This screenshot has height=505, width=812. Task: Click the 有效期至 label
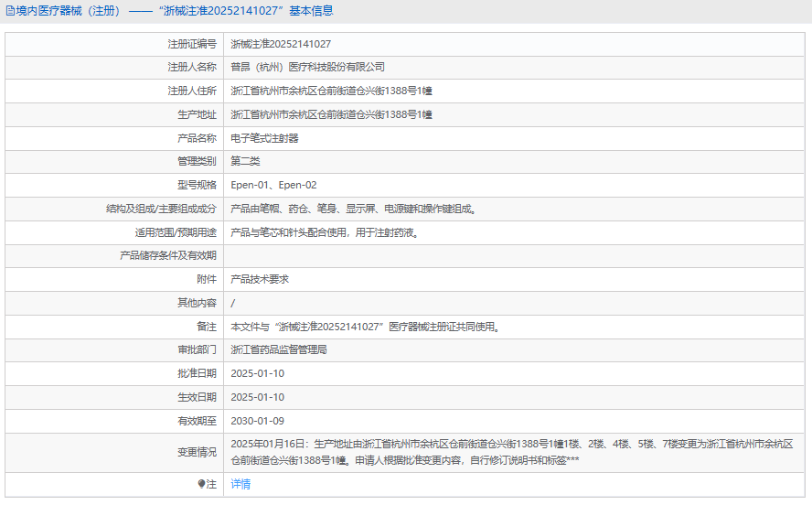pos(197,421)
